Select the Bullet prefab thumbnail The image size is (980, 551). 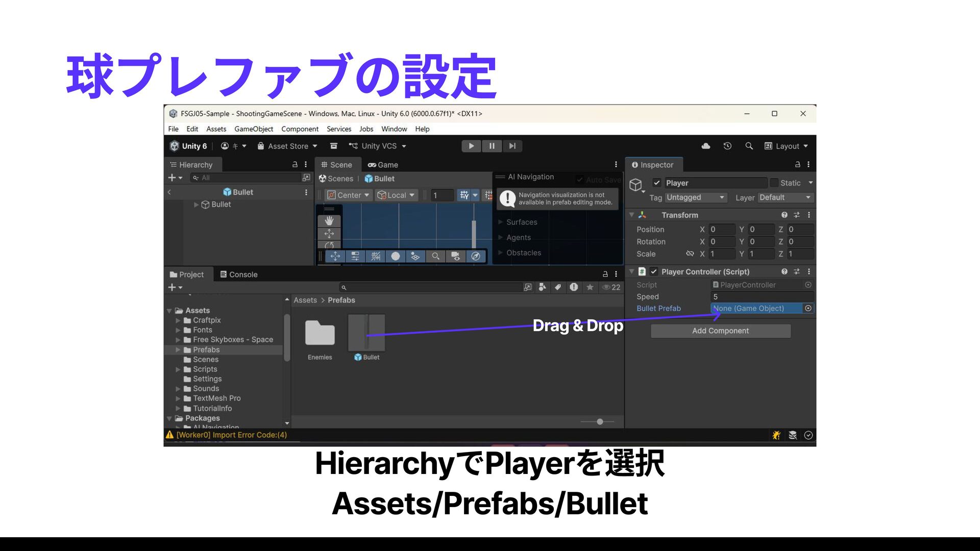[x=366, y=333]
